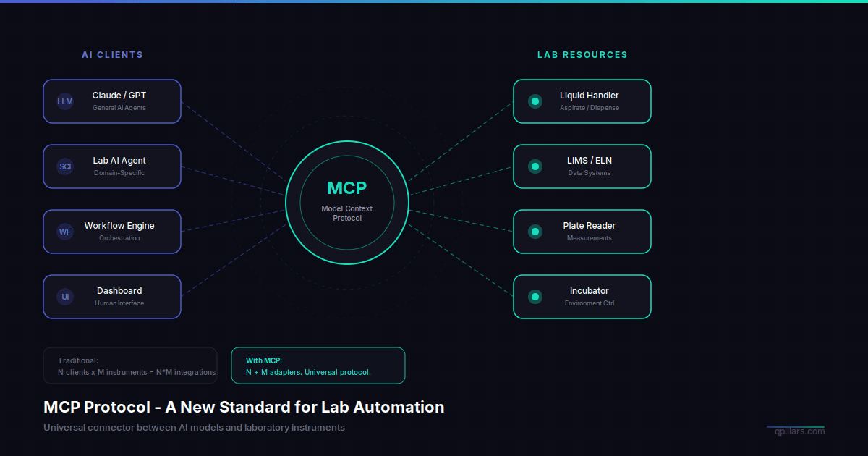Click the teal progress bar above qpillars.com
This screenshot has width=868, height=456.
pos(796,426)
